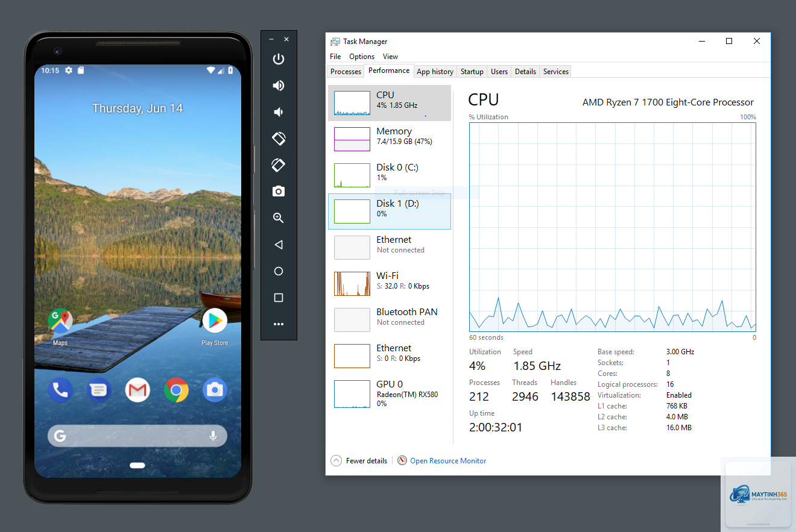The width and height of the screenshot is (796, 532).
Task: Tap microphone icon in Google search bar
Action: pyautogui.click(x=213, y=436)
